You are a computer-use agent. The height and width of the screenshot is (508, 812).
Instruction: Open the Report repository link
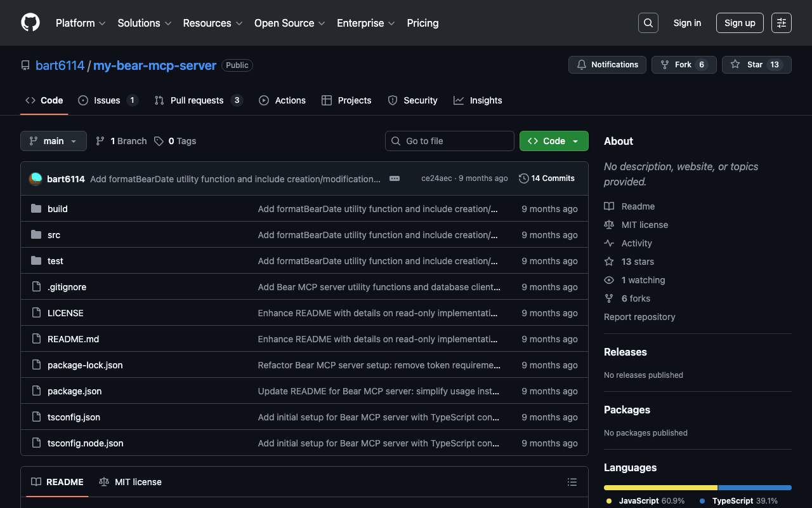pos(639,317)
